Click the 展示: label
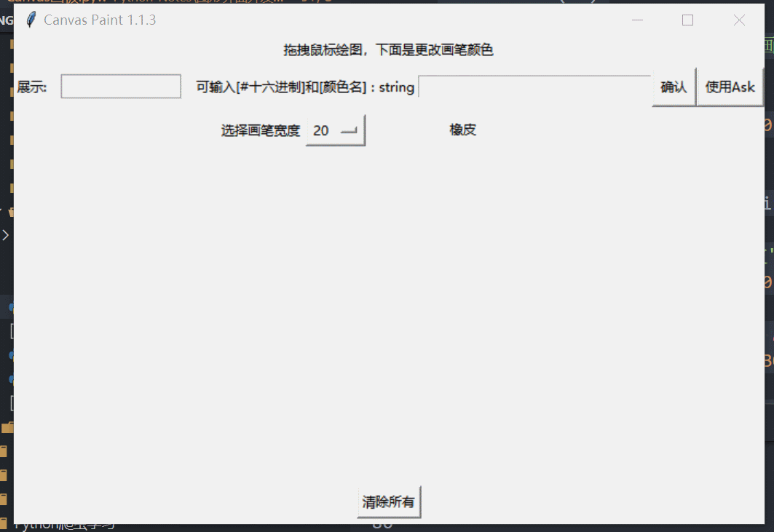The height and width of the screenshot is (532, 774). [31, 87]
